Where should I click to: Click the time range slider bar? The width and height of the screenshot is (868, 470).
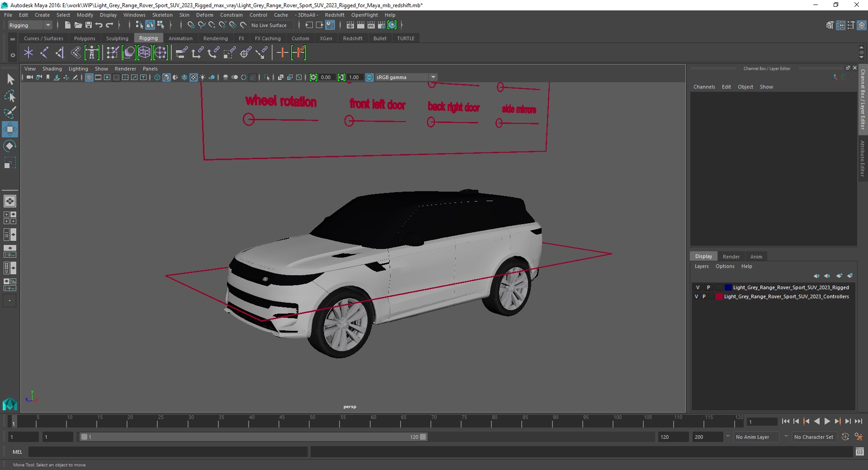253,437
